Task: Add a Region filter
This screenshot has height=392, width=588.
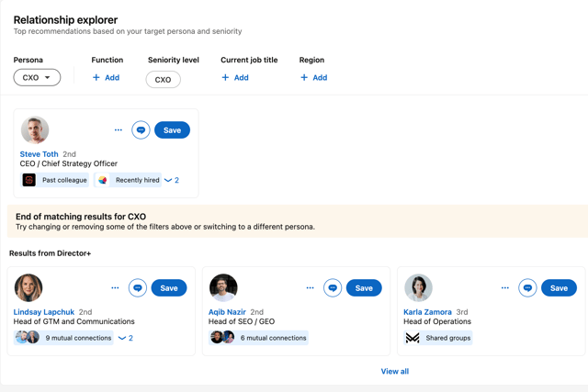Action: (314, 78)
